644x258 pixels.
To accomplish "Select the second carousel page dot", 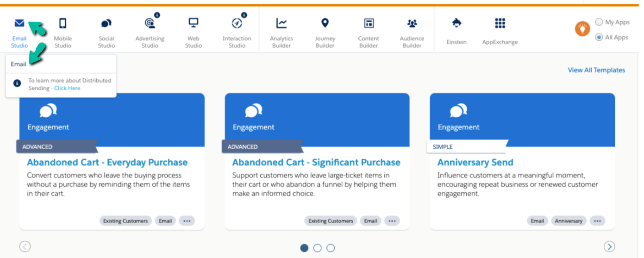I will pos(317,248).
